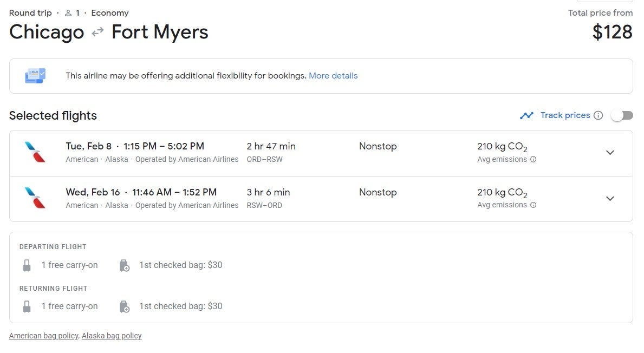Click the passenger count person icon
The height and width of the screenshot is (353, 644).
[x=68, y=13]
